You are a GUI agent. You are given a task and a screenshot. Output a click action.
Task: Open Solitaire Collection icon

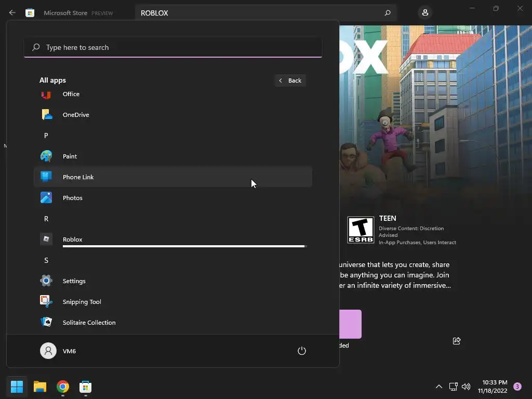point(46,322)
